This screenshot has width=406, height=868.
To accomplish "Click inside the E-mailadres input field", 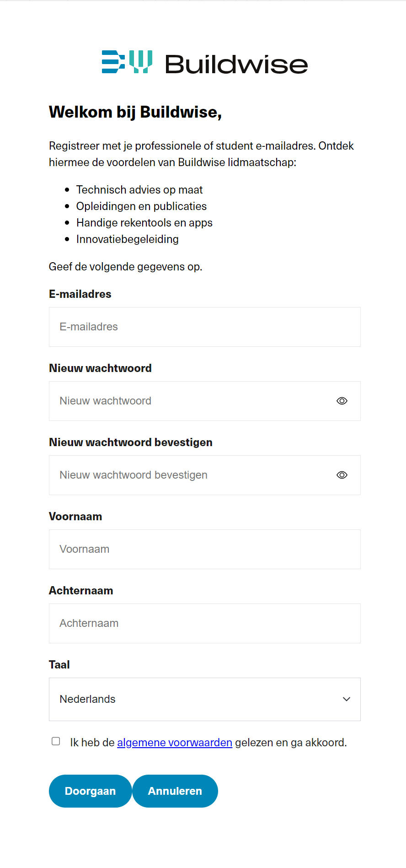I will tap(204, 327).
